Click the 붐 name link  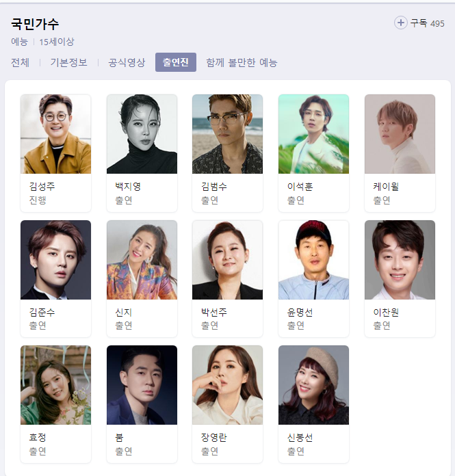coord(119,438)
